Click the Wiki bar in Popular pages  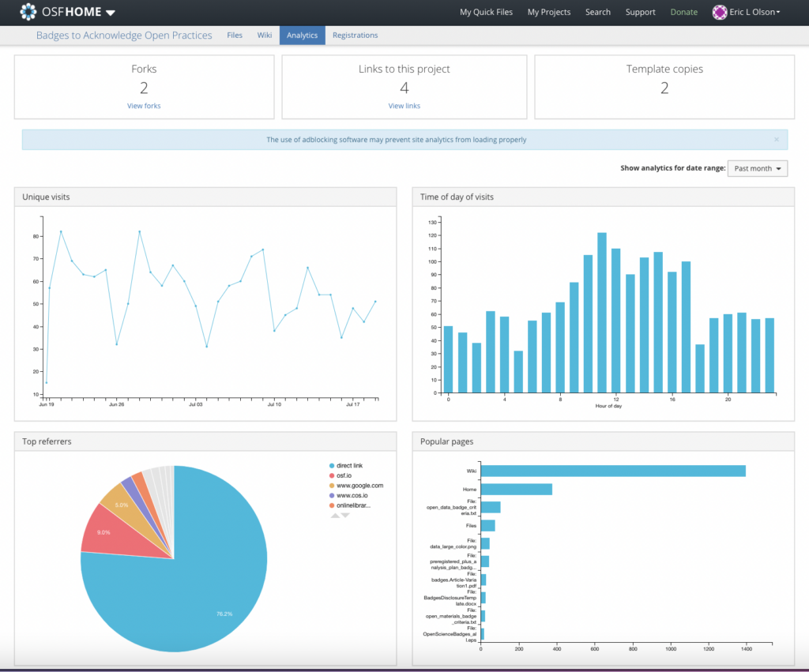(x=613, y=471)
